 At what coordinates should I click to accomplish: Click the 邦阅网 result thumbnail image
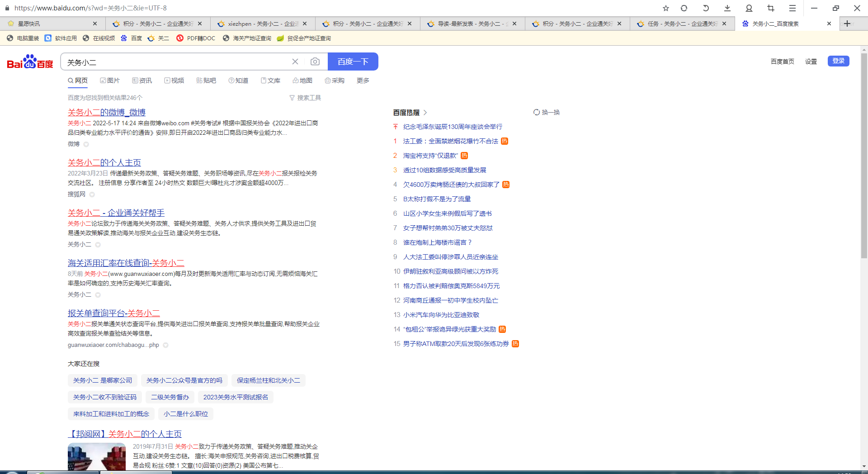(x=97, y=457)
